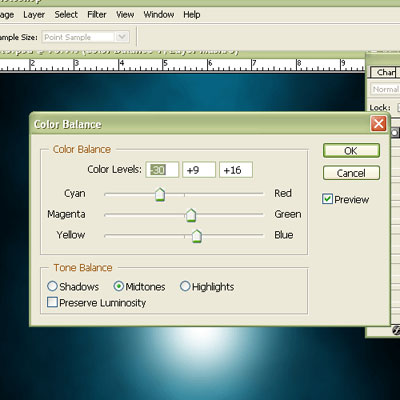Click the horizontal ruler at mark 5
The image size is (400, 400).
coord(165,64)
